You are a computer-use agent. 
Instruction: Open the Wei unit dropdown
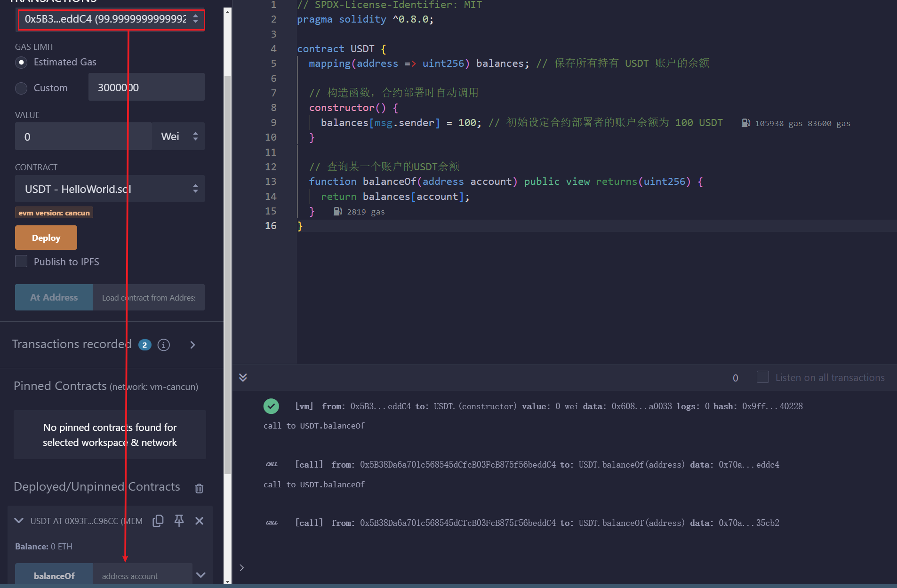click(x=178, y=136)
